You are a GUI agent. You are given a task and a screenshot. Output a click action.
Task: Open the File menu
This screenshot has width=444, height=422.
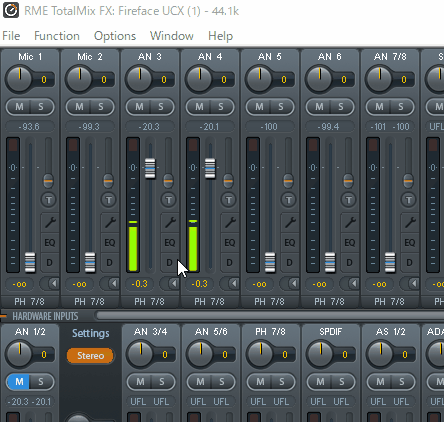(11, 36)
